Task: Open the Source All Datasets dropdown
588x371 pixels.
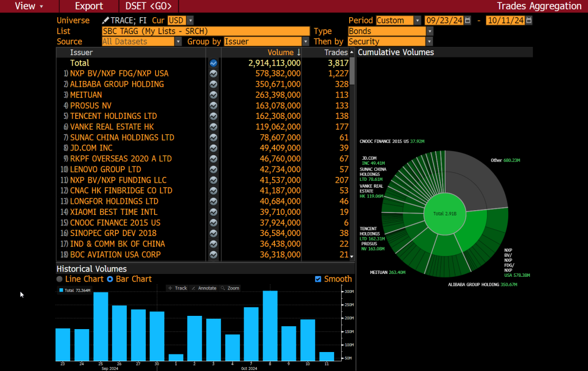Action: [x=178, y=42]
